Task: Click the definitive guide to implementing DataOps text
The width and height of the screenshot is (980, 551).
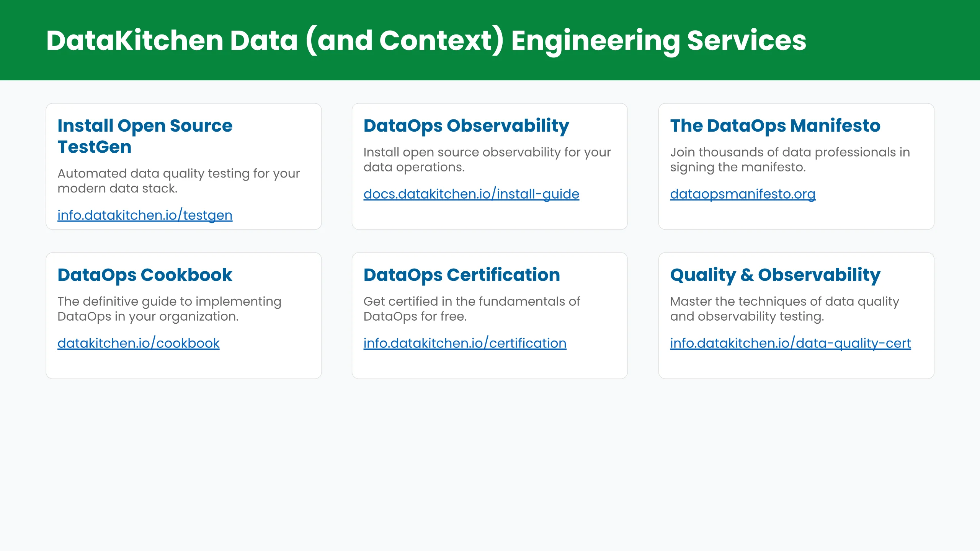Action: click(x=169, y=309)
